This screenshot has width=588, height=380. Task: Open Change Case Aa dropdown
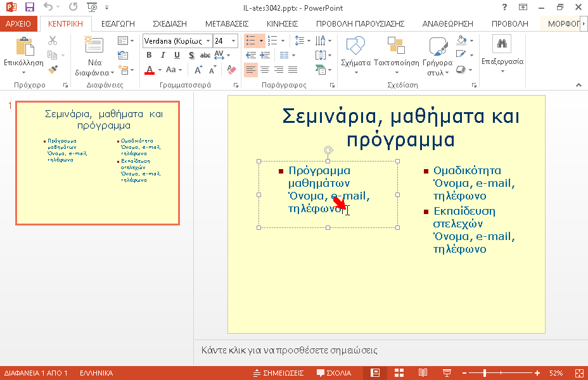point(174,70)
